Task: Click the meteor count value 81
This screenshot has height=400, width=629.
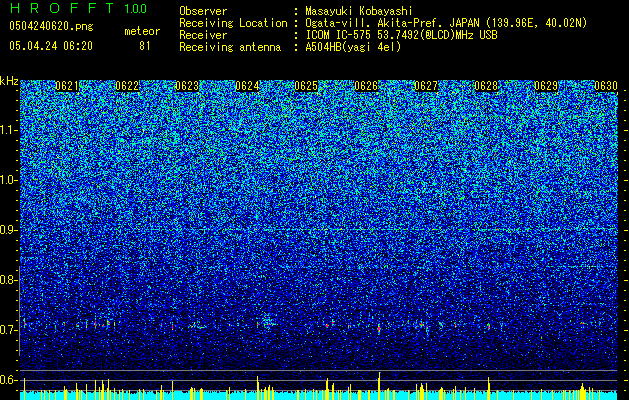Action: 145,46
